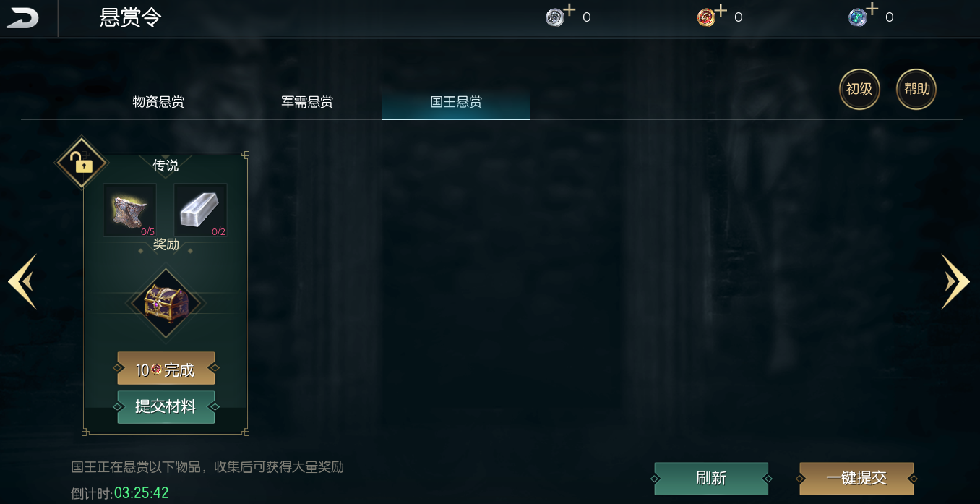Open the 初级 level selector
980x504 pixels.
[x=859, y=90]
